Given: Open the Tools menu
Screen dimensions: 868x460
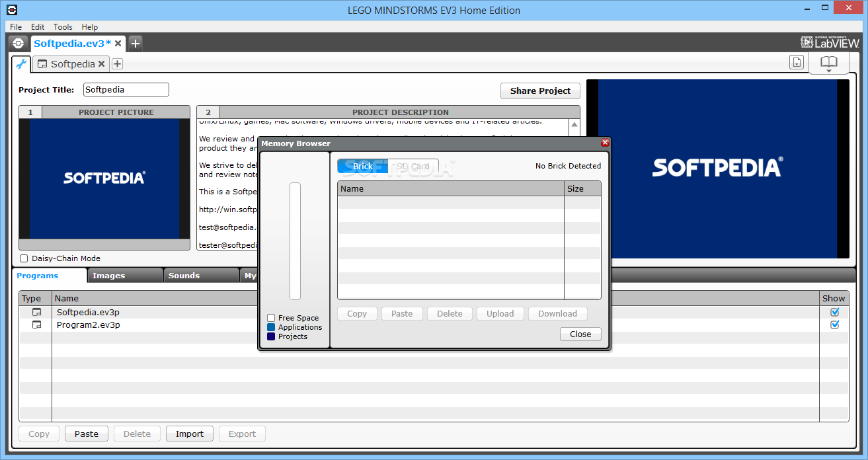Looking at the screenshot, I should [63, 27].
